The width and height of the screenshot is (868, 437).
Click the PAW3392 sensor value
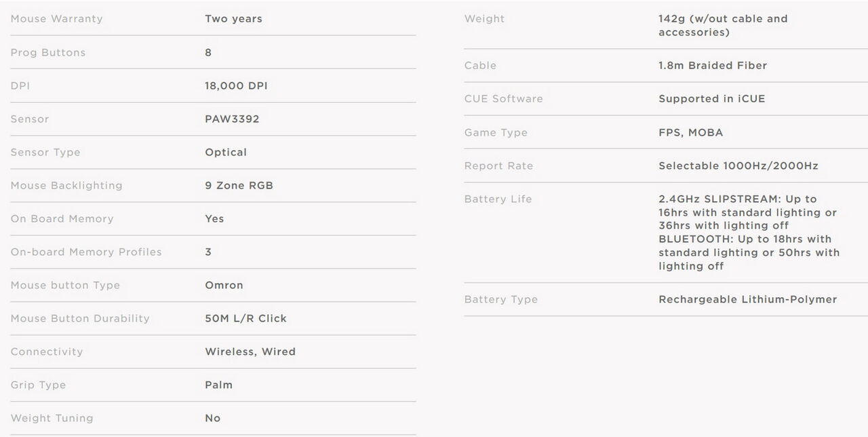tap(232, 119)
